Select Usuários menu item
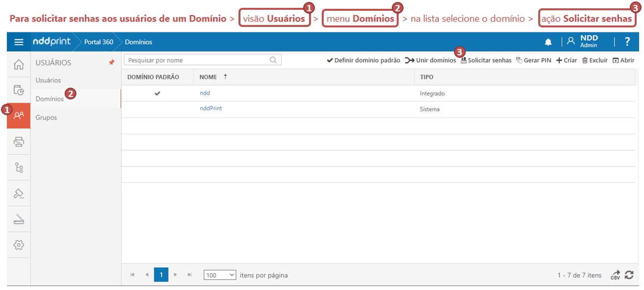Screen dimensions: 644x290 click(x=48, y=80)
